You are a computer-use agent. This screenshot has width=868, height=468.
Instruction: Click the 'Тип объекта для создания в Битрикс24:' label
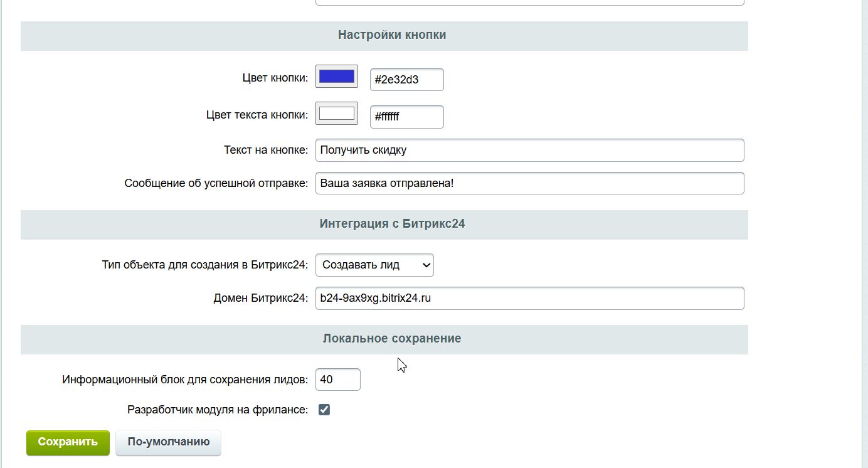pos(204,265)
